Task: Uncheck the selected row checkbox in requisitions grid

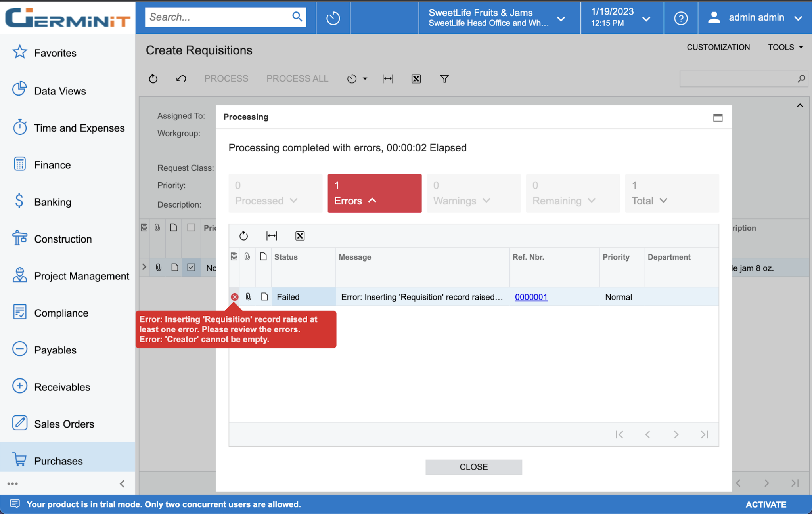Action: (191, 268)
